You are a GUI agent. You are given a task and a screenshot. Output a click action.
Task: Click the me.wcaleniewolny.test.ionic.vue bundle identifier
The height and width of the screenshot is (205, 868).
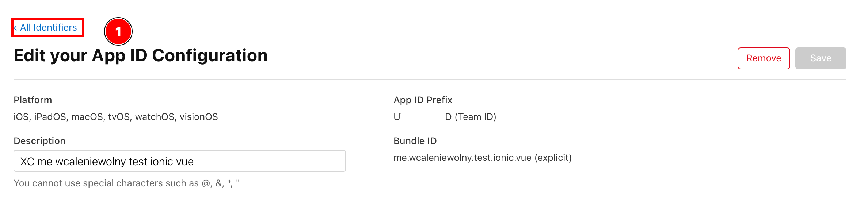462,158
